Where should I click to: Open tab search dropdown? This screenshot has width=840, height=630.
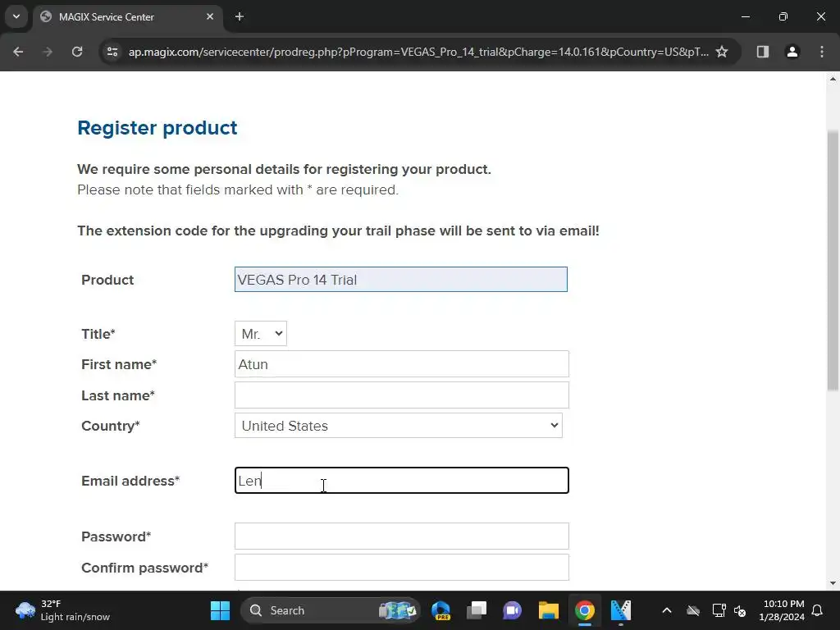(16, 16)
